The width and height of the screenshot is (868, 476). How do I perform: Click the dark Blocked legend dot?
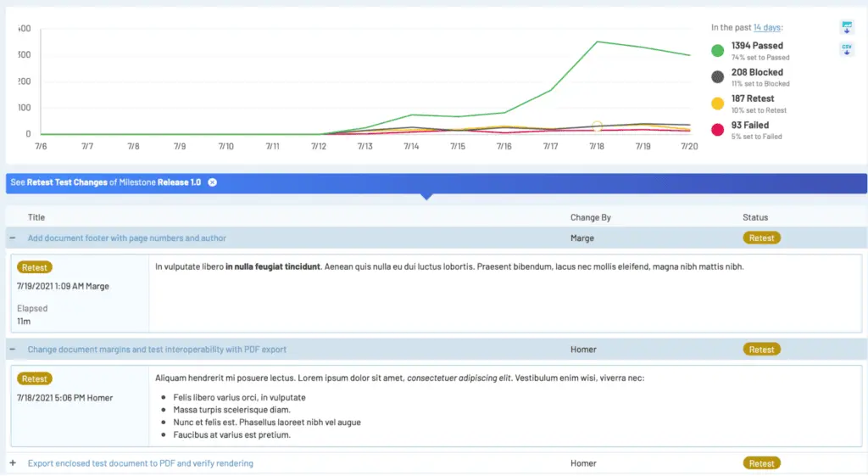[717, 77]
